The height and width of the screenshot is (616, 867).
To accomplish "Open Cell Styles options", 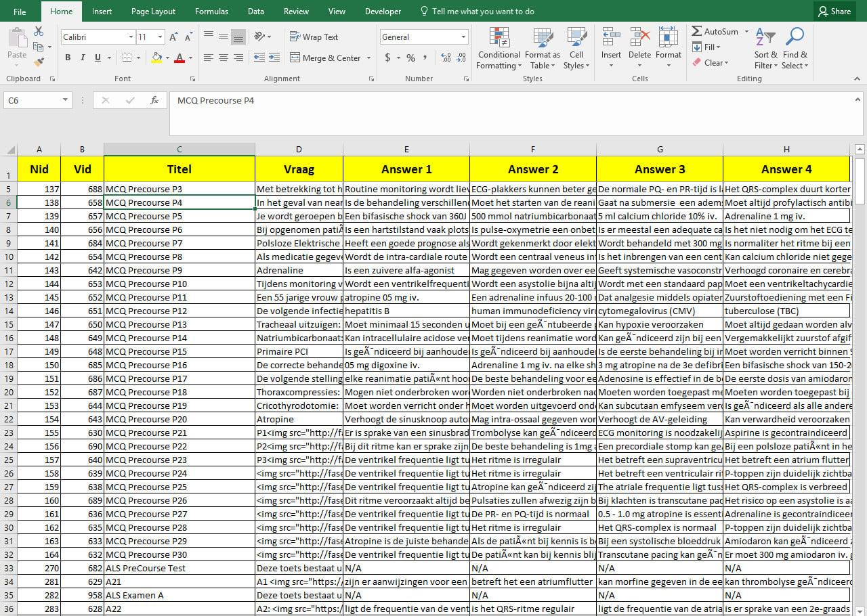I will [x=576, y=47].
